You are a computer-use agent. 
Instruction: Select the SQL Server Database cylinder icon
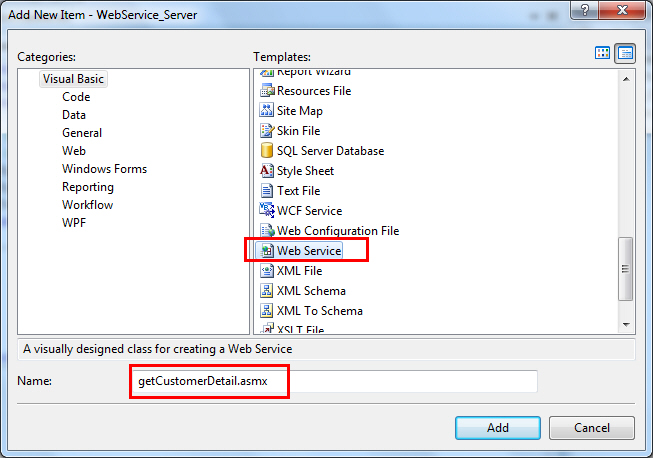267,150
